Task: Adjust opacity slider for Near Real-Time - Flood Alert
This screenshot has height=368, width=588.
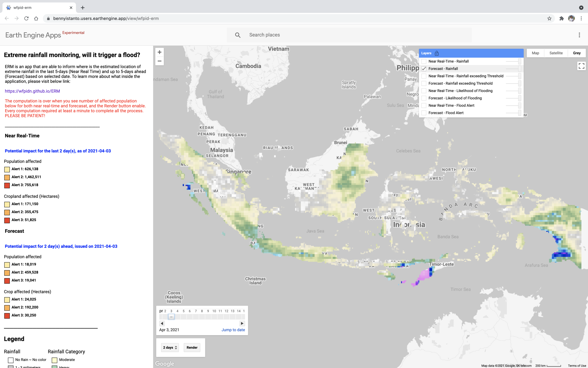Action: [513, 105]
